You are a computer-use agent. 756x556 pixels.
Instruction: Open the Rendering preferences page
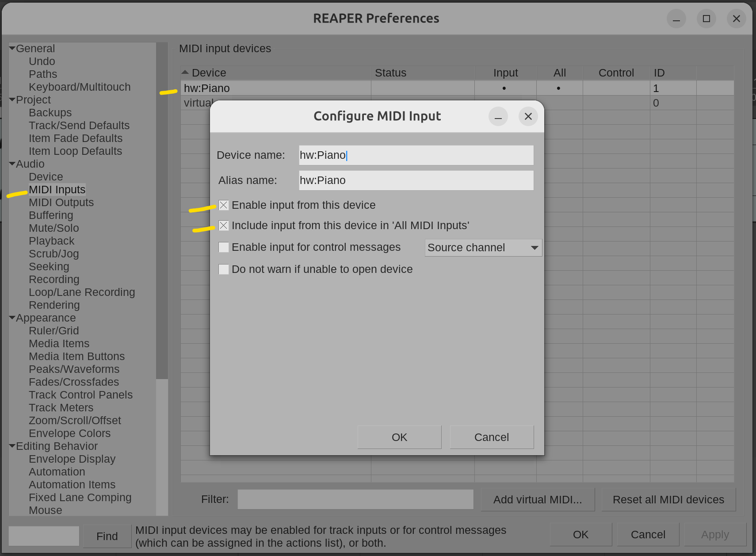coord(54,305)
